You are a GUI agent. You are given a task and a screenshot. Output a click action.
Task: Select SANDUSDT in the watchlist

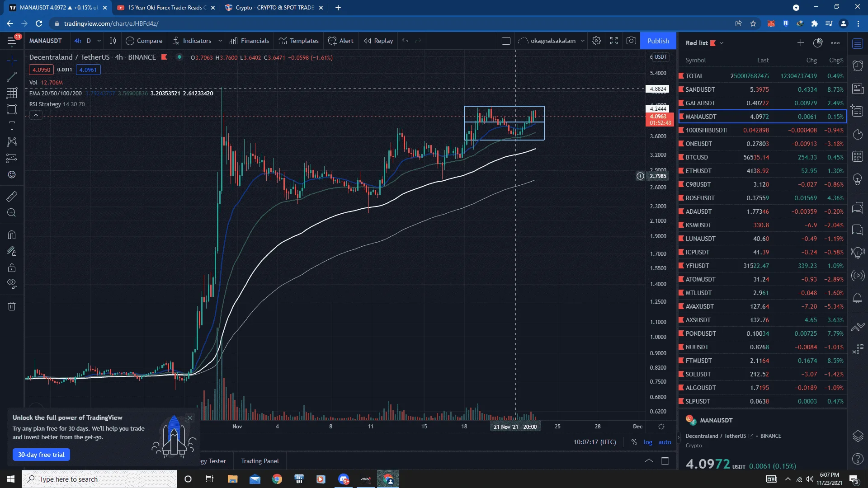762,89
